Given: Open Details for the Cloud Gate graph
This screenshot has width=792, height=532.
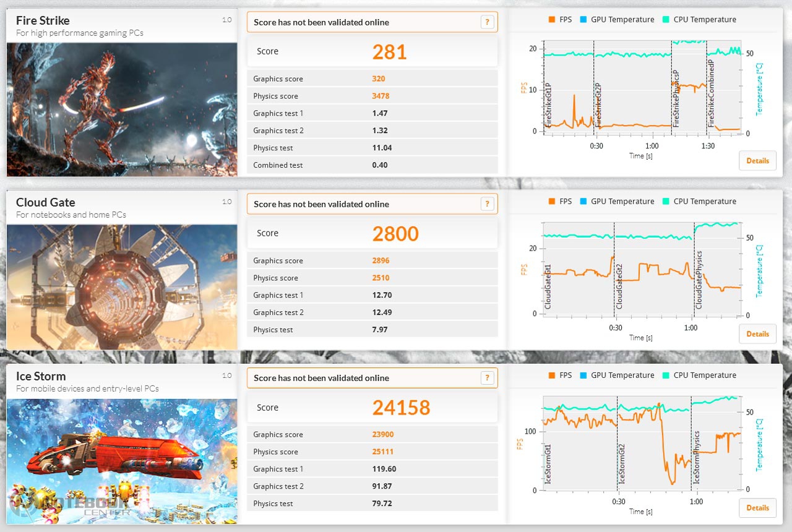Looking at the screenshot, I should coord(757,334).
